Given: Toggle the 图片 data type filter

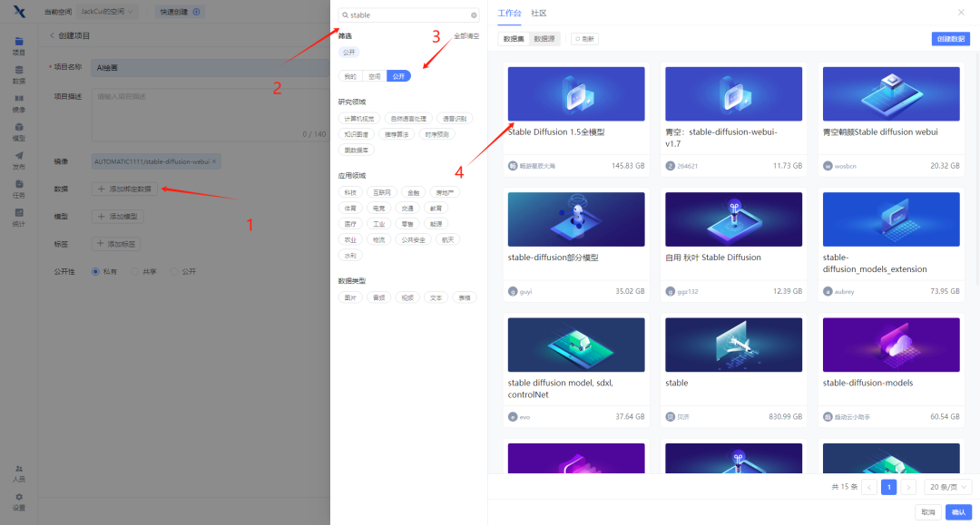Looking at the screenshot, I should [x=350, y=297].
